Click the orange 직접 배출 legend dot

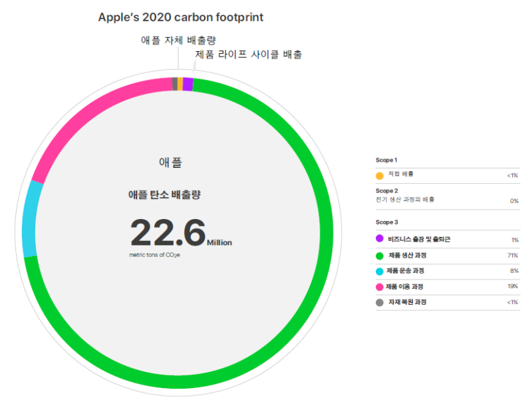pyautogui.click(x=379, y=176)
